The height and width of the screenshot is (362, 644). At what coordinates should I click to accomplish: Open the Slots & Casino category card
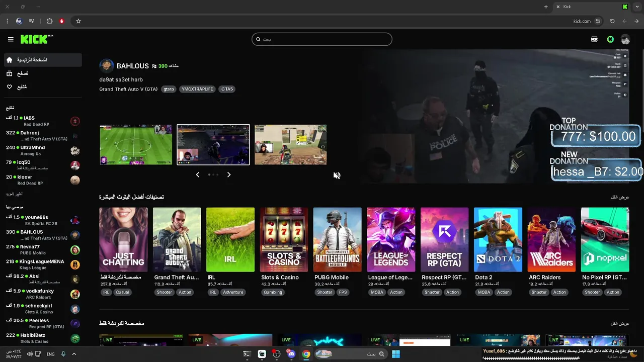284,240
